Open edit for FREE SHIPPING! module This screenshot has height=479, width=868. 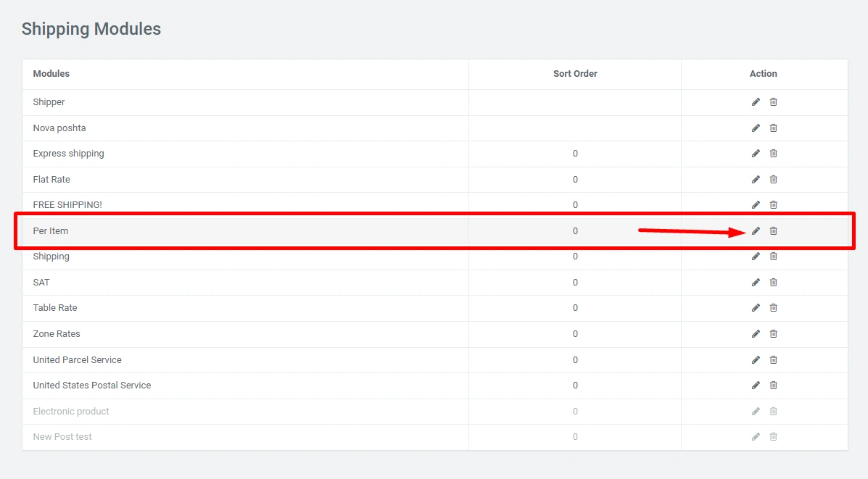pos(756,205)
